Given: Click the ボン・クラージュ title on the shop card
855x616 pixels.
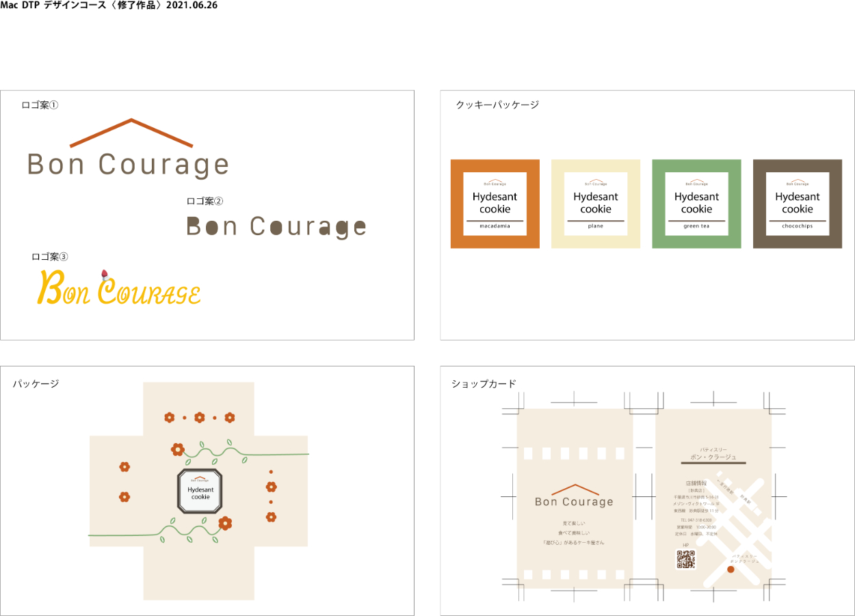Looking at the screenshot, I should coord(713,456).
